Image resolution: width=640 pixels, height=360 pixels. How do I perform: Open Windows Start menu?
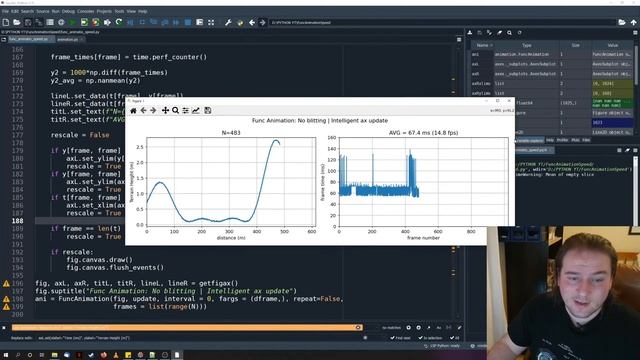coord(6,355)
